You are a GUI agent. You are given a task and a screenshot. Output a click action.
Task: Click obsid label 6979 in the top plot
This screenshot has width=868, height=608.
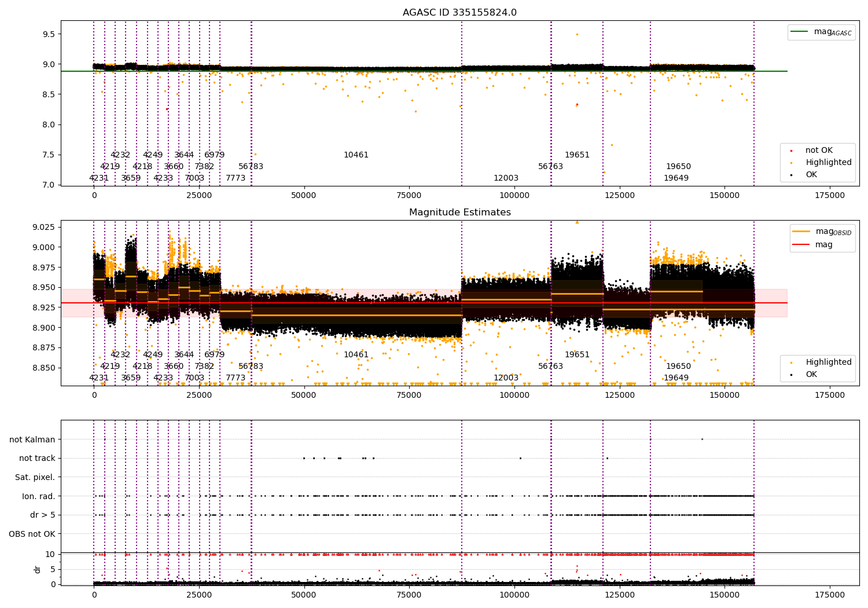(x=214, y=155)
